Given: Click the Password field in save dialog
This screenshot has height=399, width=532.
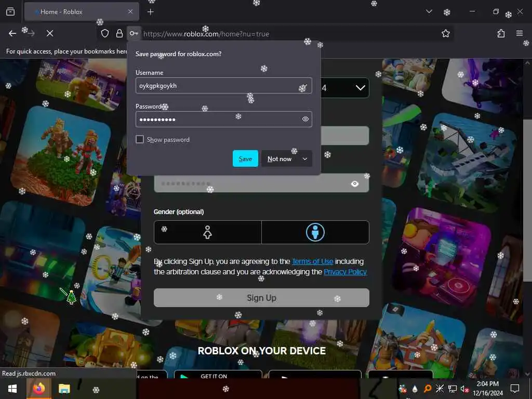Looking at the screenshot, I should click(223, 119).
